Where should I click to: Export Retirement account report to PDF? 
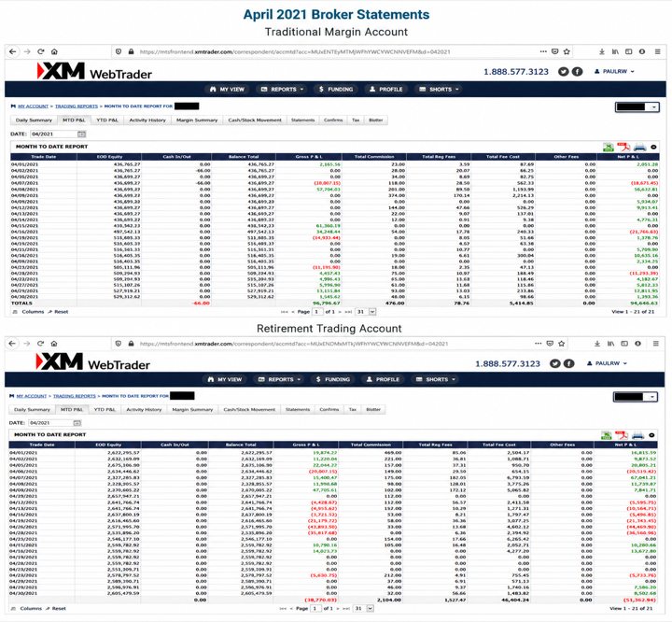[x=622, y=435]
